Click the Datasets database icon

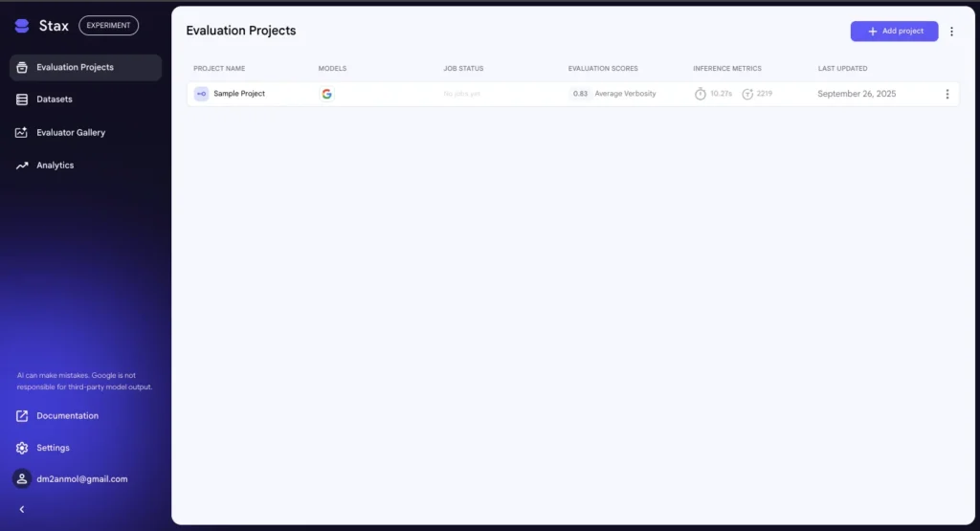pos(22,100)
